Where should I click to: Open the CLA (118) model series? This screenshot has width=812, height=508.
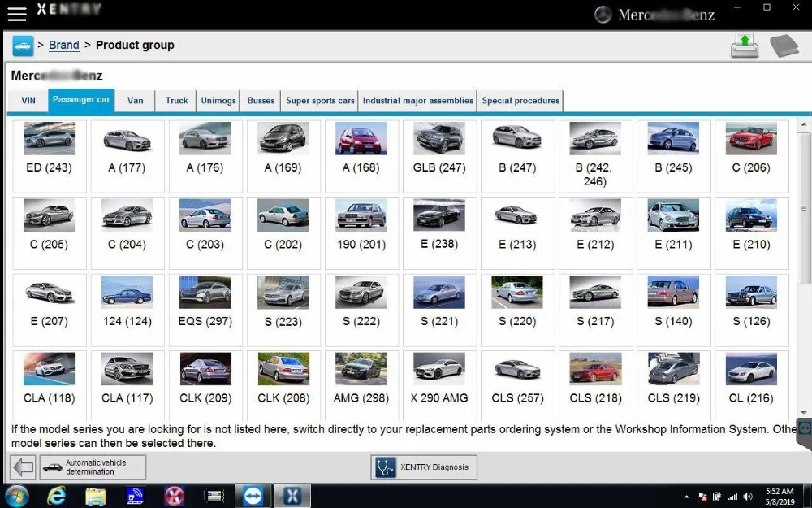click(50, 385)
